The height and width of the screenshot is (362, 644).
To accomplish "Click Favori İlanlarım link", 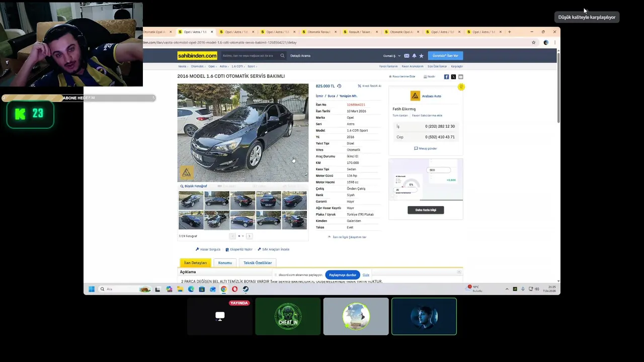I will 388,66.
